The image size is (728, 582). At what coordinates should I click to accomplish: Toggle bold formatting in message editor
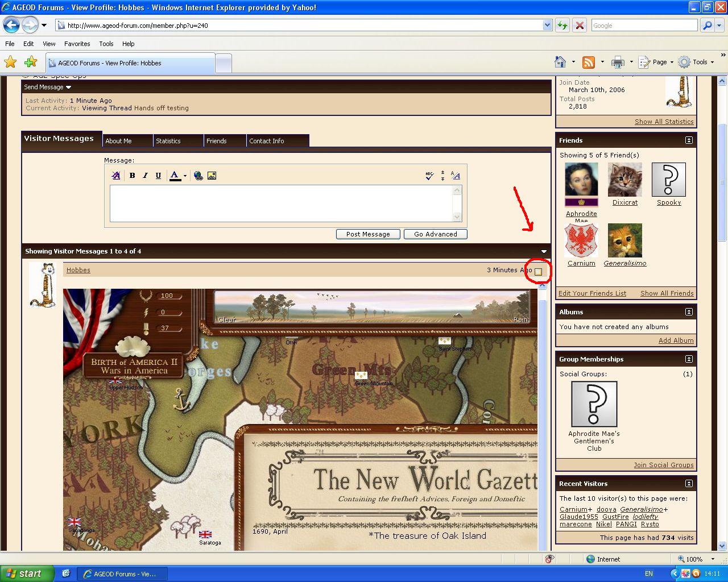(x=132, y=176)
